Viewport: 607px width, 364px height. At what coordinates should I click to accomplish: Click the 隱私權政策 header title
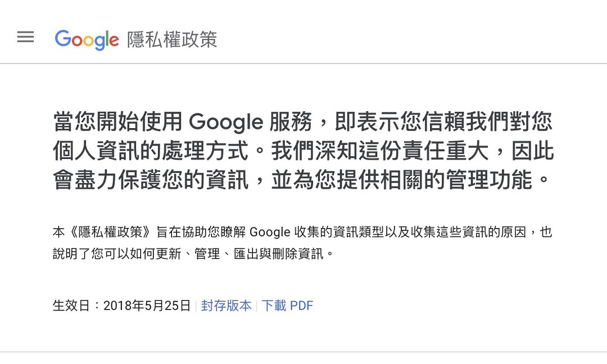173,39
